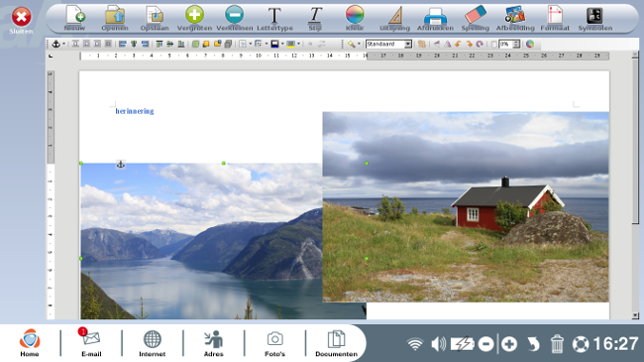Click the herinnering text in document
The width and height of the screenshot is (644, 362).
click(135, 111)
